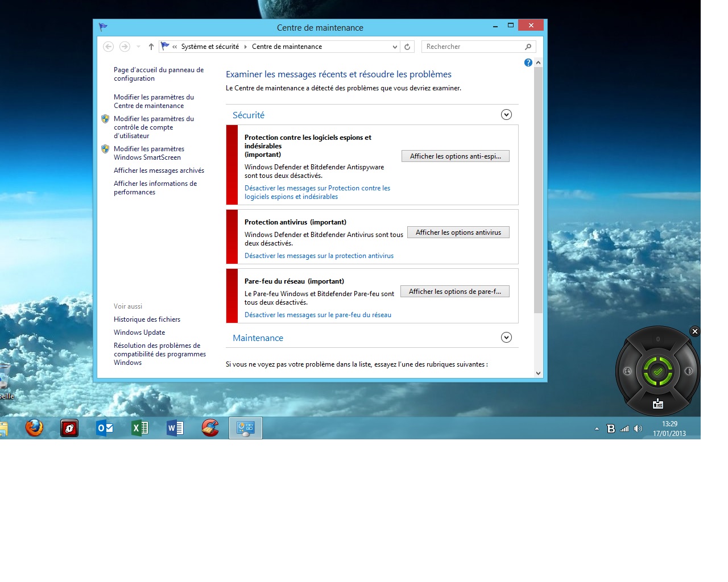Click the Sécurité section heading
The height and width of the screenshot is (582, 728).
(249, 115)
